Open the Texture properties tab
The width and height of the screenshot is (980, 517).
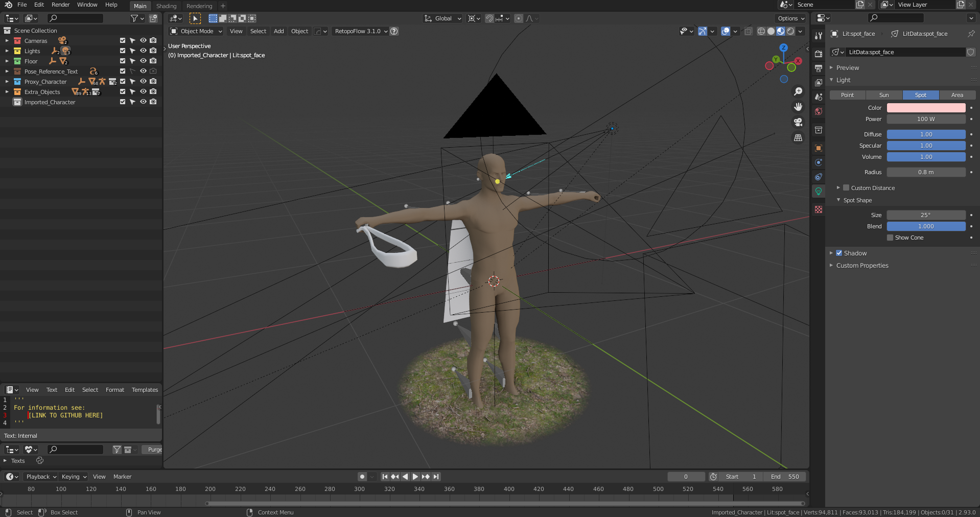tap(819, 209)
